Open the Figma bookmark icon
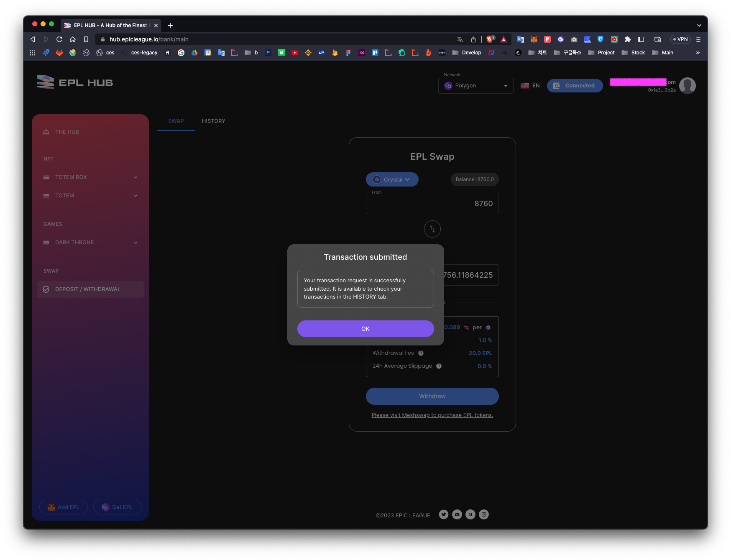This screenshot has height=560, width=731. coord(348,53)
